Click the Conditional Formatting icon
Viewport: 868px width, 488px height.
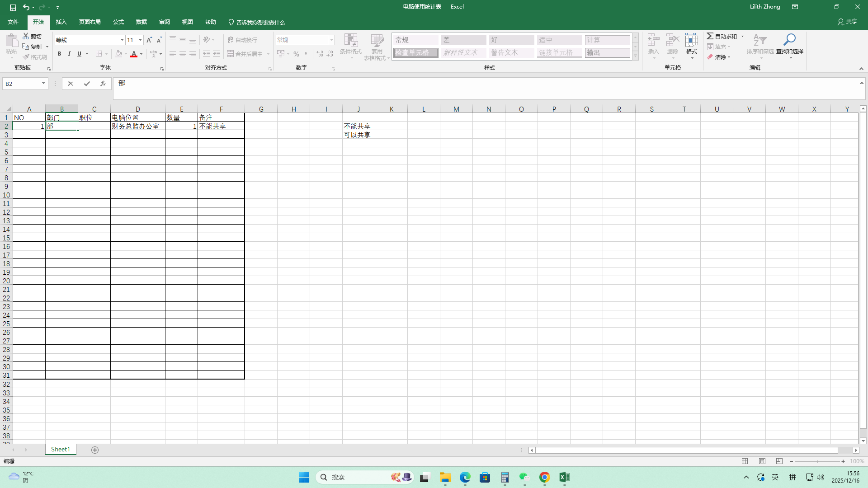pos(351,41)
